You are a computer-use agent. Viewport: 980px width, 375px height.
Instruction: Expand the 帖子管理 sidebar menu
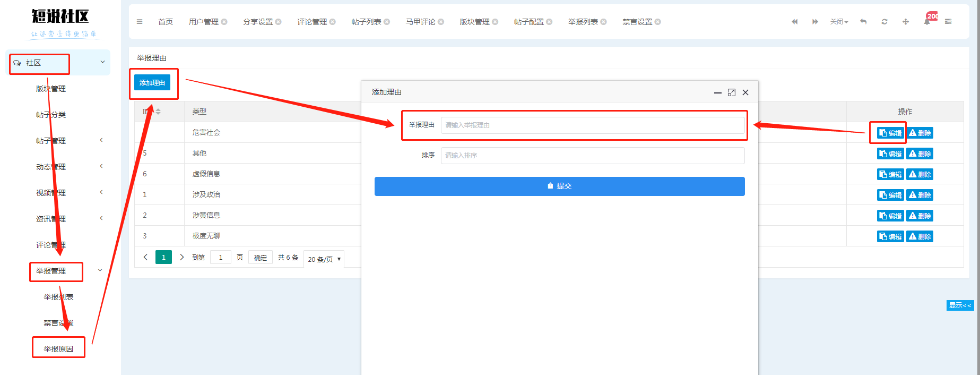101,140
